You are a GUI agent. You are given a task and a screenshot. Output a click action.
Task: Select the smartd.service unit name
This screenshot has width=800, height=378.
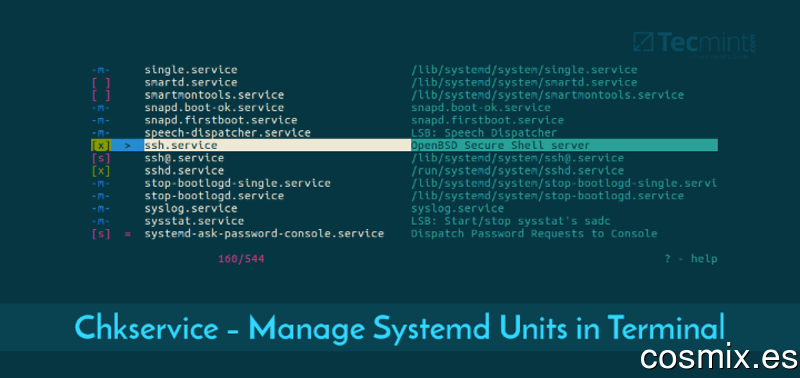point(191,83)
